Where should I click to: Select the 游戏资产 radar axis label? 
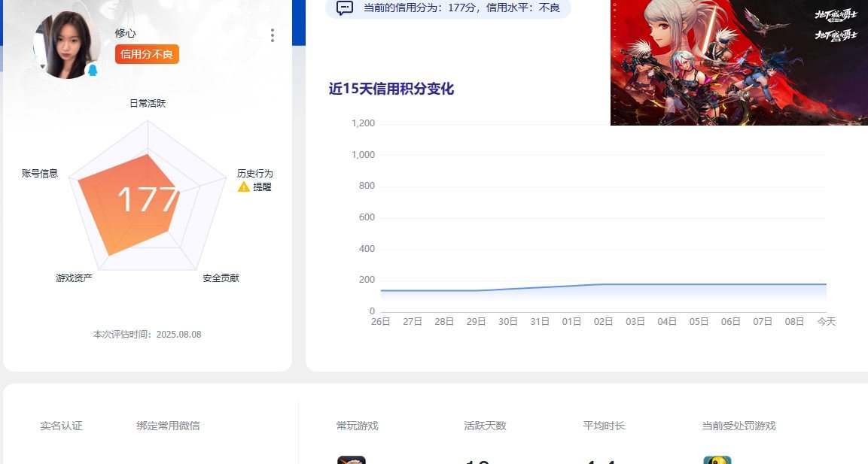[x=75, y=277]
